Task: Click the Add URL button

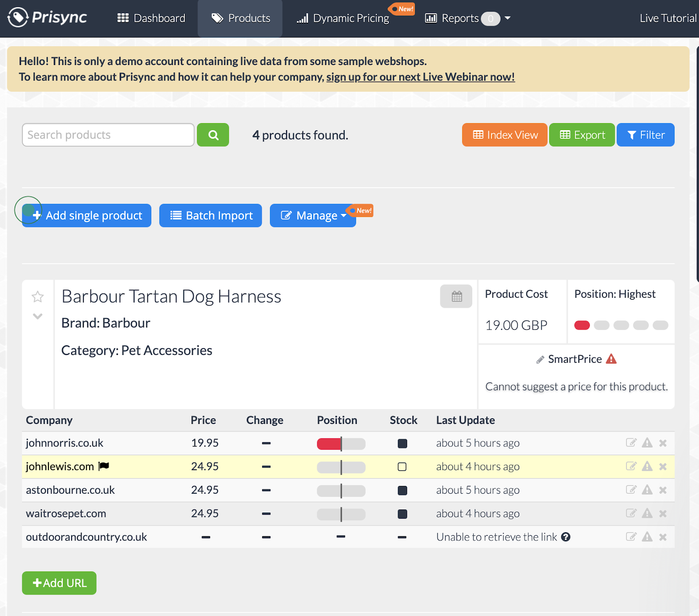Action: 59,583
